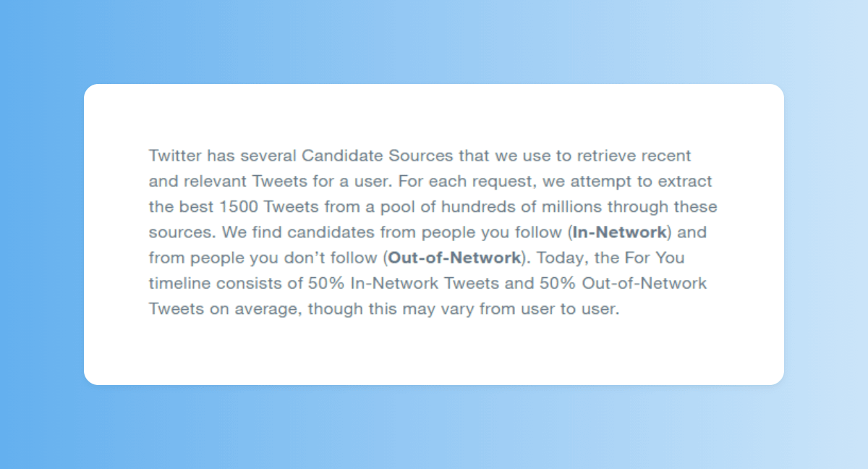The width and height of the screenshot is (868, 469).
Task: Click the number "1500" in the paragraph
Action: click(237, 207)
